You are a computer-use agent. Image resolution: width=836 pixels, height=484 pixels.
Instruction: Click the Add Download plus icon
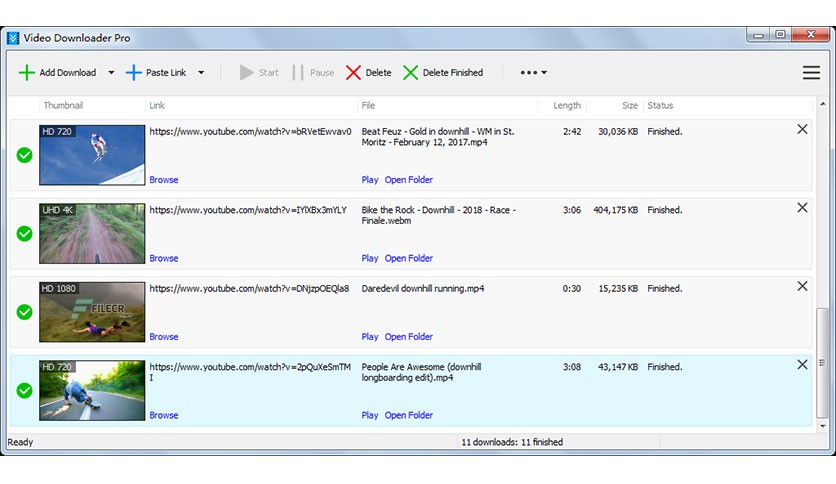pyautogui.click(x=27, y=72)
